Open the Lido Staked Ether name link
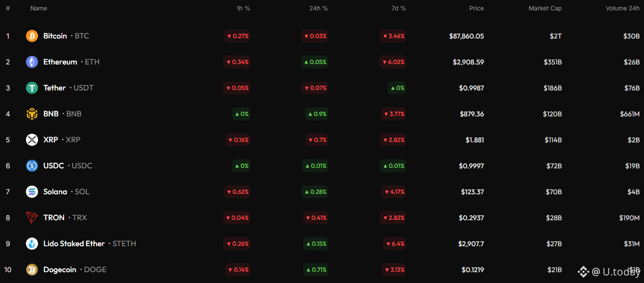 coord(74,244)
